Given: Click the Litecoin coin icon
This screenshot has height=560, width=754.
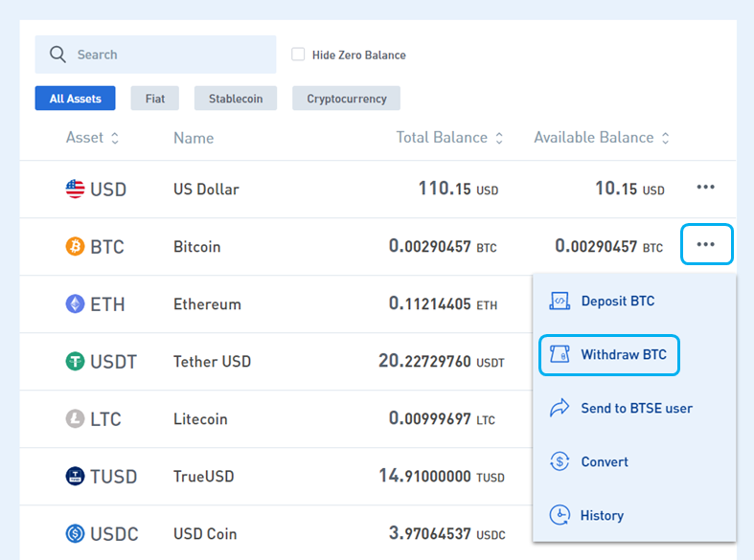Looking at the screenshot, I should click(x=75, y=418).
